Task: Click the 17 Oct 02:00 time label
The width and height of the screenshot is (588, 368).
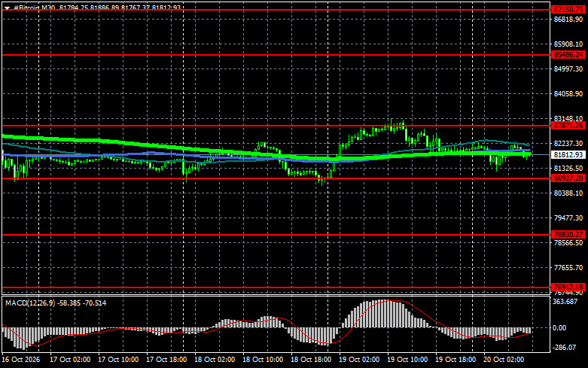Action: [70, 360]
